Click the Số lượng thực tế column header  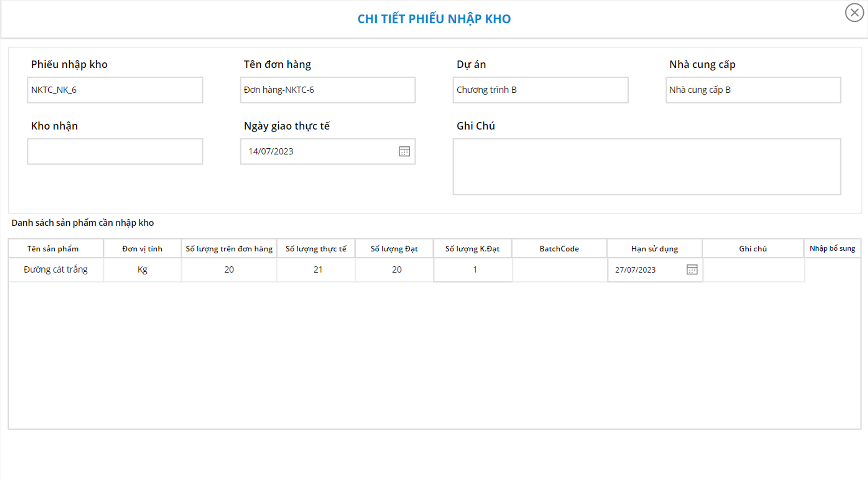coord(316,249)
